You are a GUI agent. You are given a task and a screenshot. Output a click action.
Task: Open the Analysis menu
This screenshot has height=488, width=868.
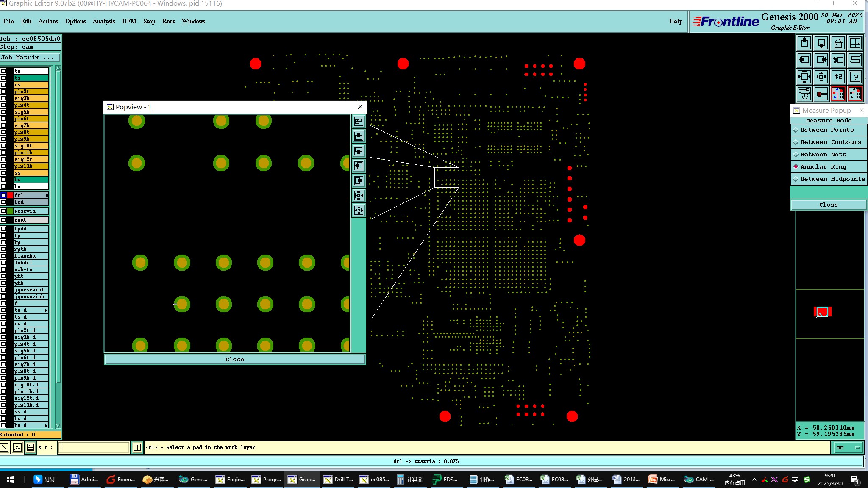click(104, 21)
